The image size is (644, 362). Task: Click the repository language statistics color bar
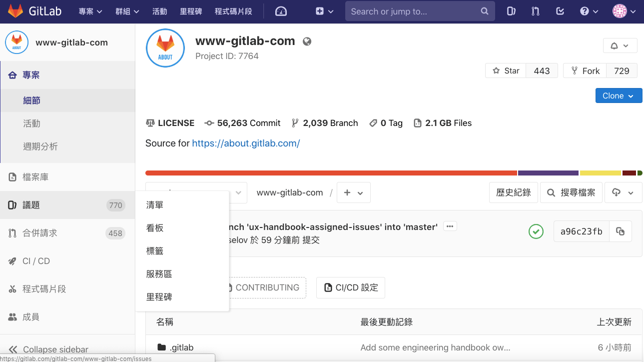coord(350,172)
